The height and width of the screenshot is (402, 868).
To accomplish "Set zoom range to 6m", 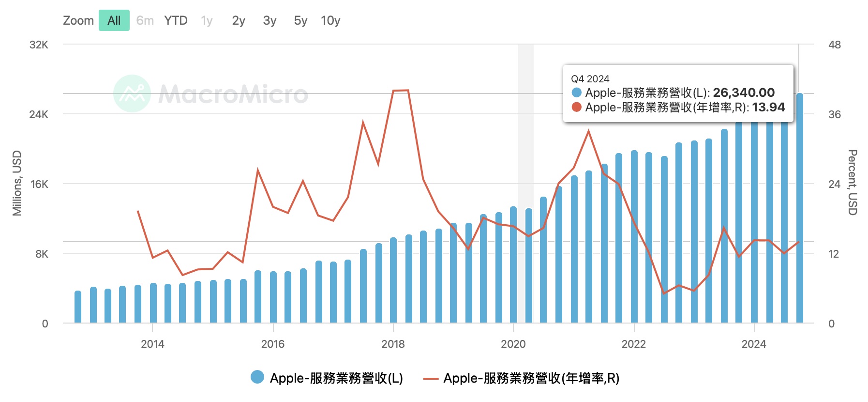I will (145, 20).
